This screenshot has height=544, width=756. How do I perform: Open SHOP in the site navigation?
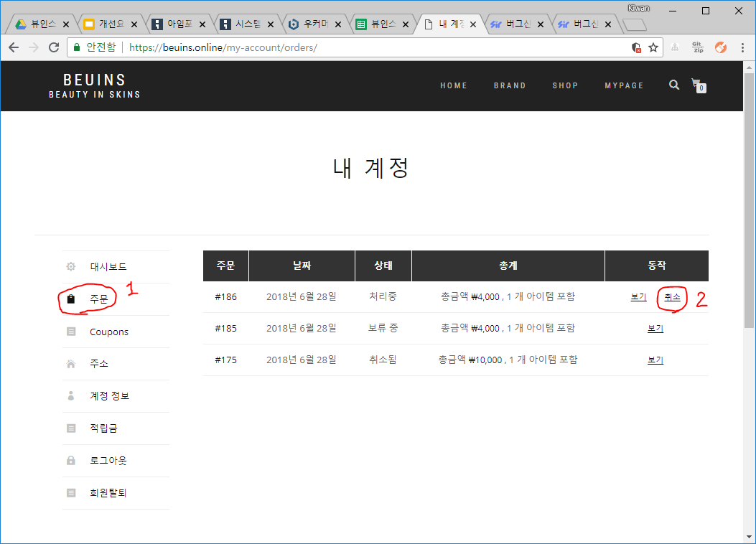pos(565,85)
